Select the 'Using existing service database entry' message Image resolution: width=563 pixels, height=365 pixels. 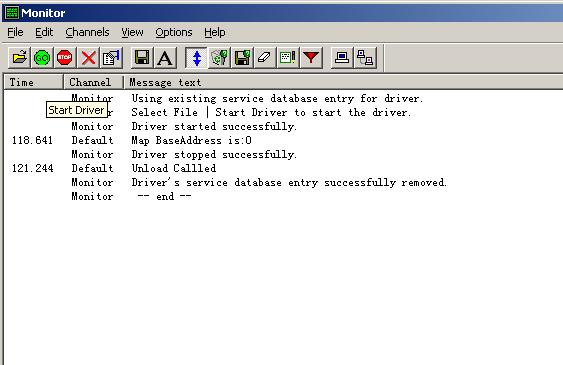(x=277, y=98)
